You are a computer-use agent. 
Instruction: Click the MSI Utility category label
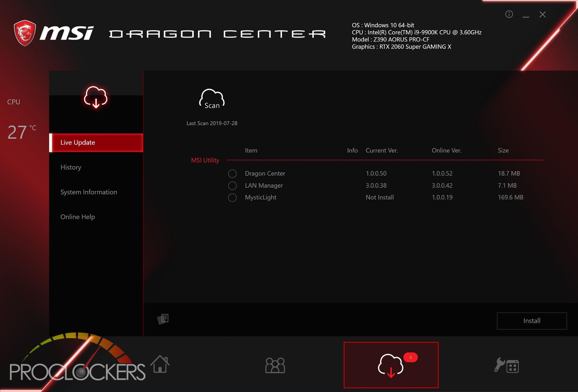click(205, 160)
